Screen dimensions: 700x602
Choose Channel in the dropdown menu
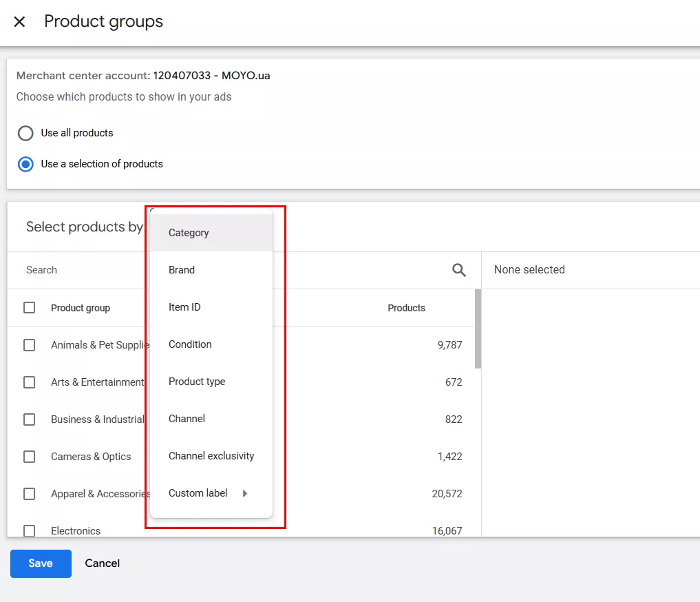click(x=187, y=419)
